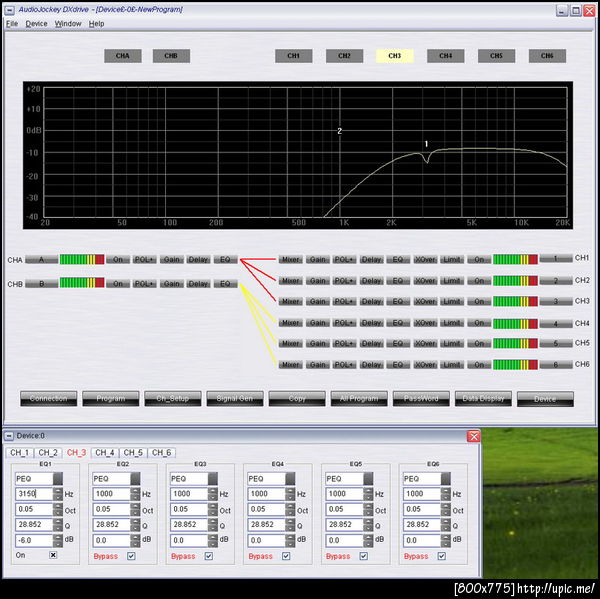Click the output name button 4 for CH4
This screenshot has height=599, width=600.
click(x=556, y=323)
